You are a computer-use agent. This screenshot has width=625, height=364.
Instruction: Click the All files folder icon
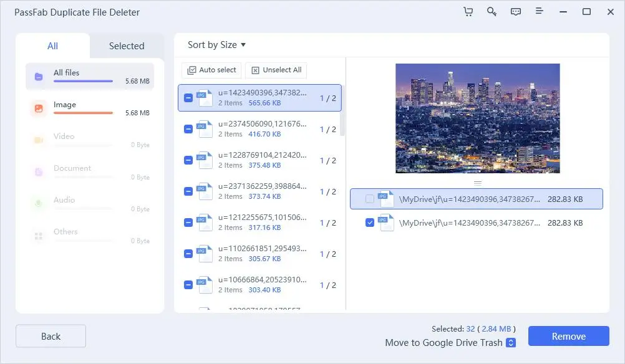[x=39, y=77]
